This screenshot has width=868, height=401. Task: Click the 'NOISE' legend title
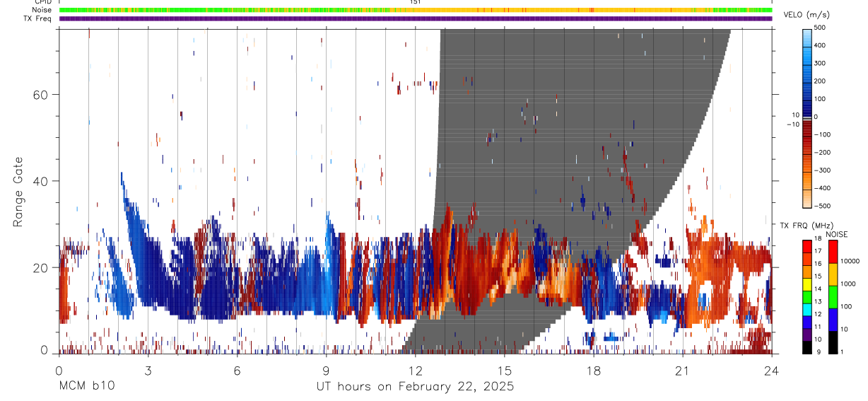pos(836,234)
